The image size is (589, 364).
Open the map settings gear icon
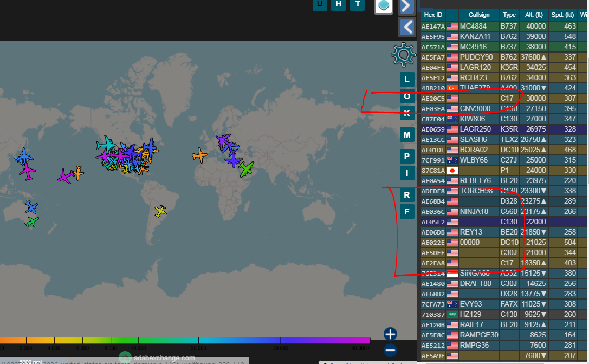[404, 55]
